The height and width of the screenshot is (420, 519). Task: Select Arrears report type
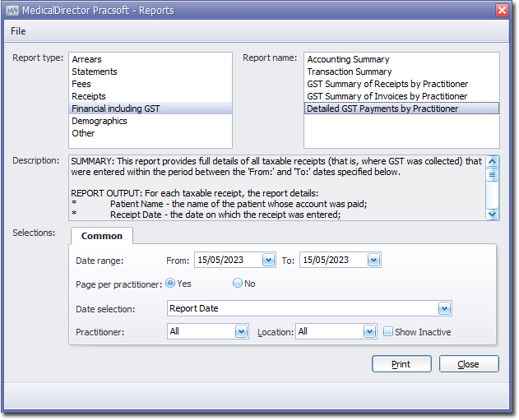coord(87,59)
